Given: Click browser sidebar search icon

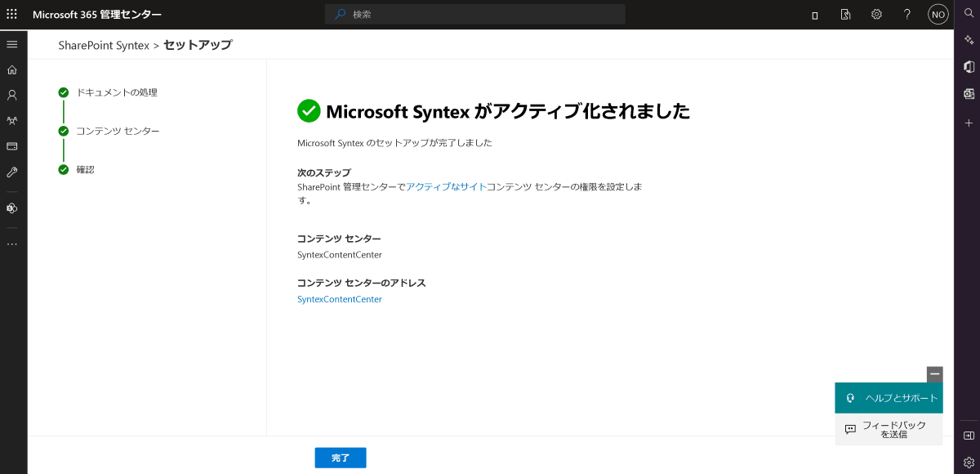Looking at the screenshot, I should [x=969, y=12].
